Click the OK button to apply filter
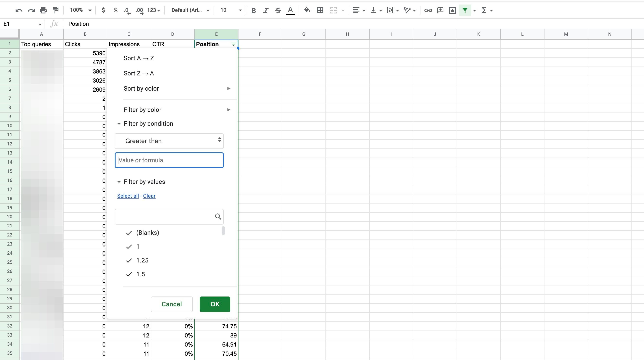This screenshot has height=360, width=644. (214, 304)
